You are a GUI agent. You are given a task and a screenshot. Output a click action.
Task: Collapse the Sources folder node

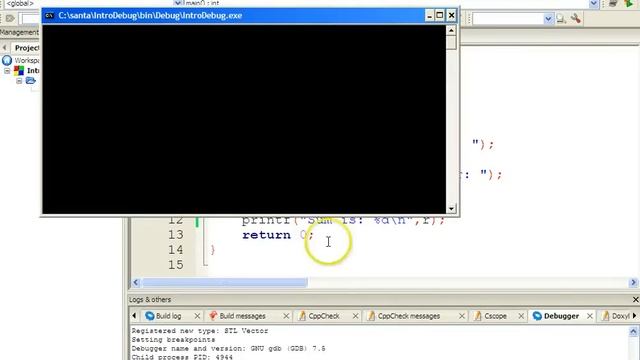19,81
